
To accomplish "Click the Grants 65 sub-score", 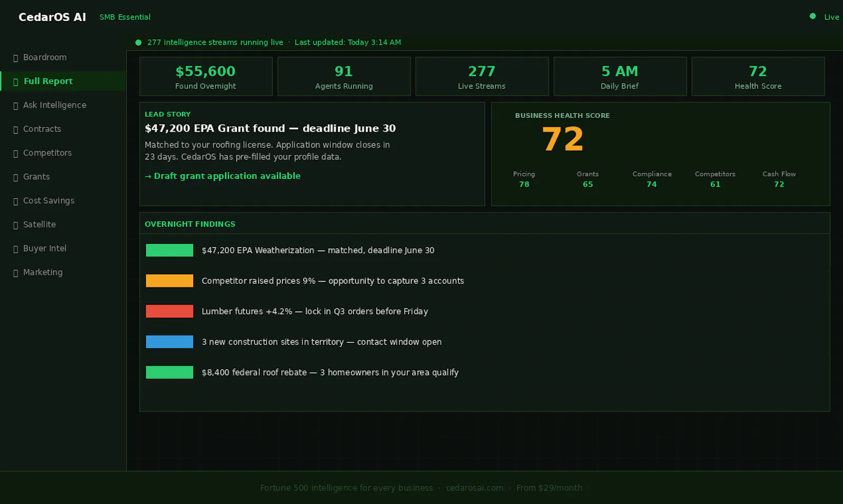I will (588, 179).
